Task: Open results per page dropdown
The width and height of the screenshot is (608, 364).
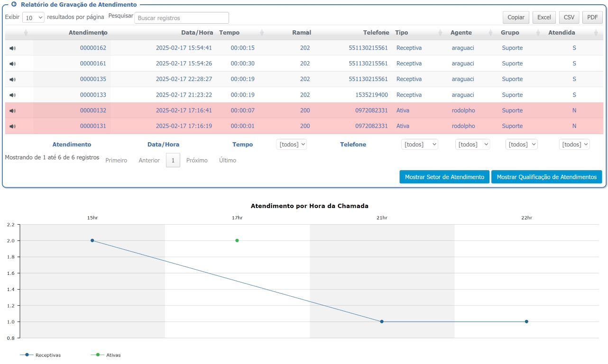Action: [33, 17]
